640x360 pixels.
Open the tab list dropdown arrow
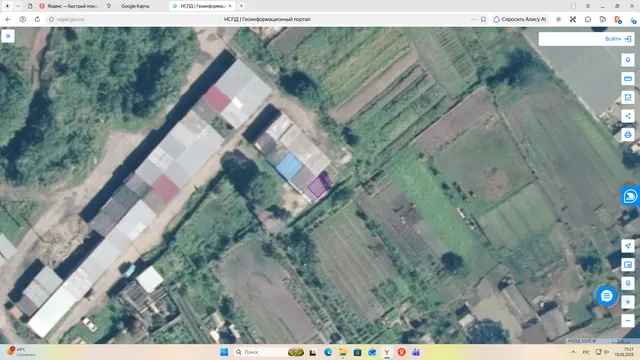pos(18,6)
